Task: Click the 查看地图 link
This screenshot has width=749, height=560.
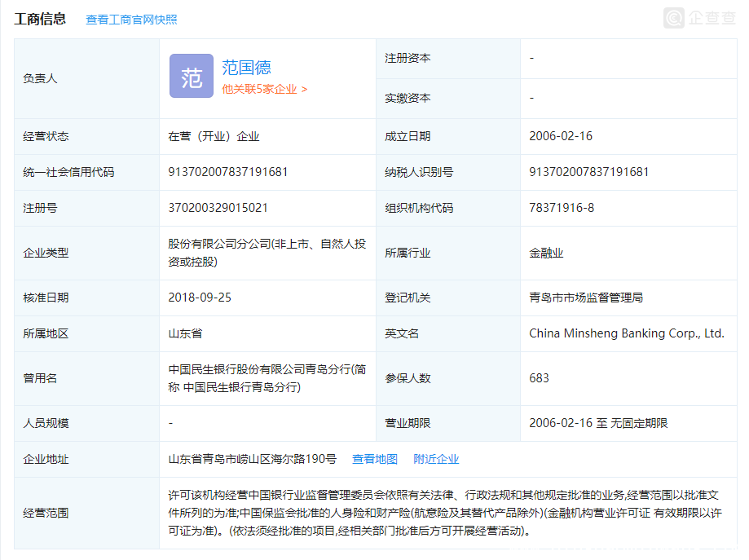Action: coord(375,459)
